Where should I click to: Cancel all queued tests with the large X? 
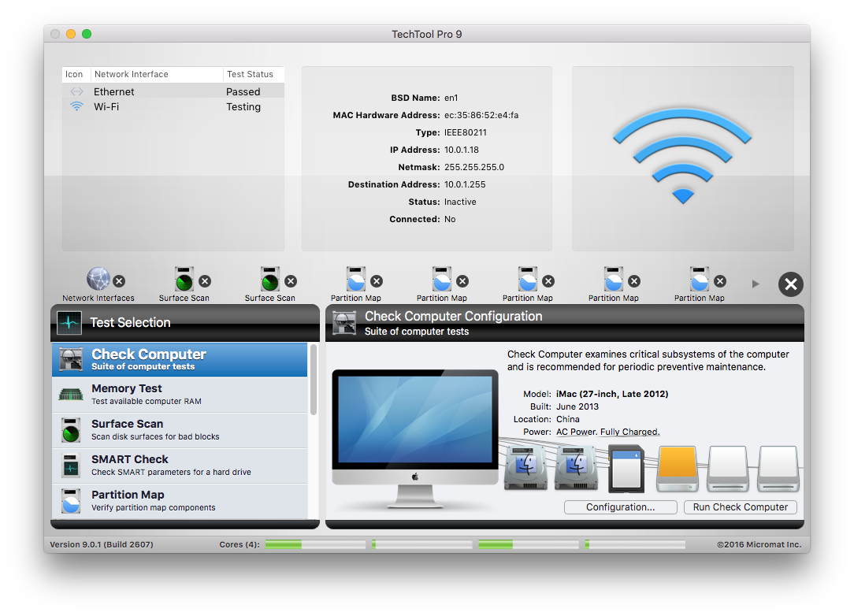point(791,284)
